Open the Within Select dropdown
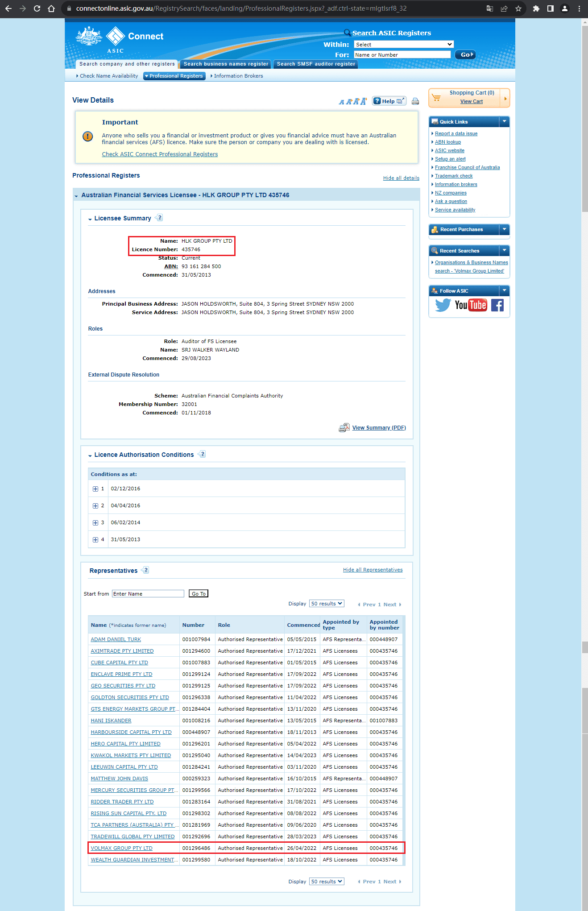 click(x=404, y=45)
